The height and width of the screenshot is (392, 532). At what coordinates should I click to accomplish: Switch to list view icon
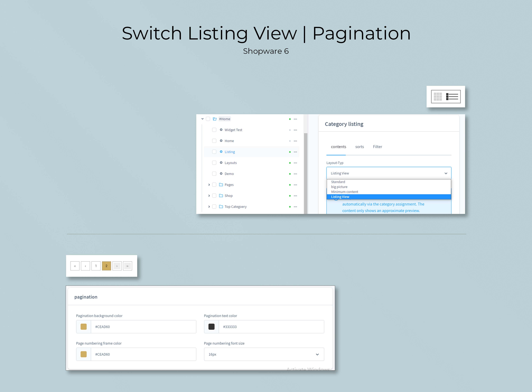452,97
